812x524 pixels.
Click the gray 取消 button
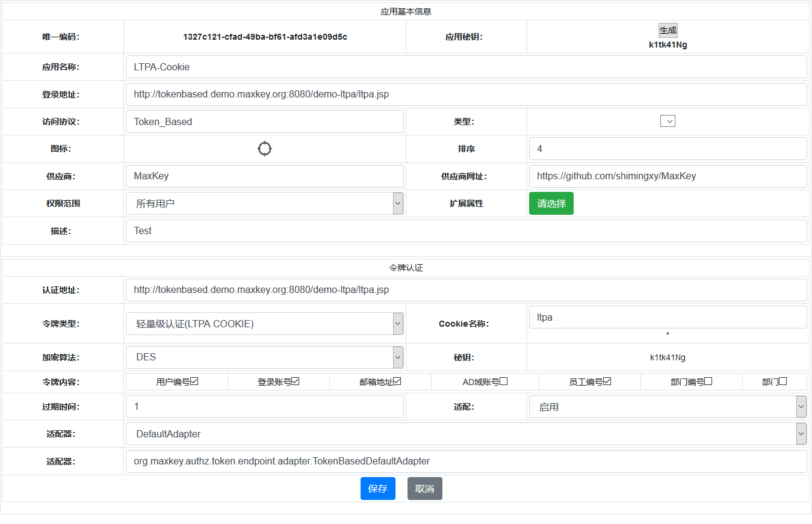[424, 489]
